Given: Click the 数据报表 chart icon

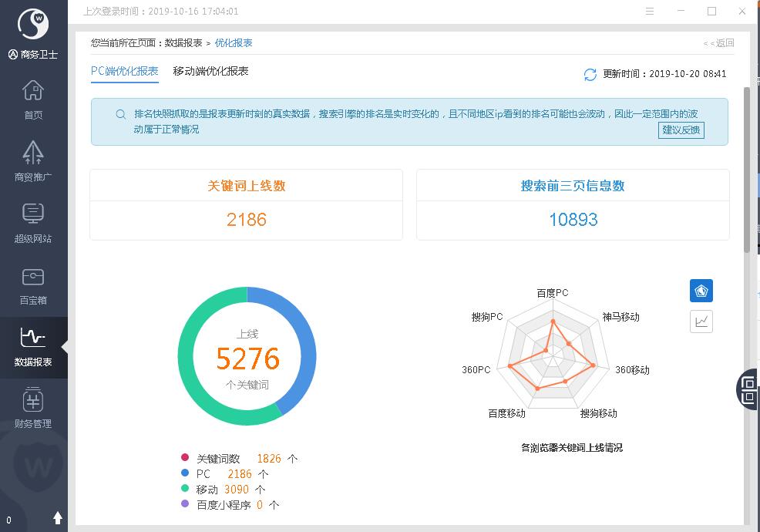Looking at the screenshot, I should tap(33, 338).
